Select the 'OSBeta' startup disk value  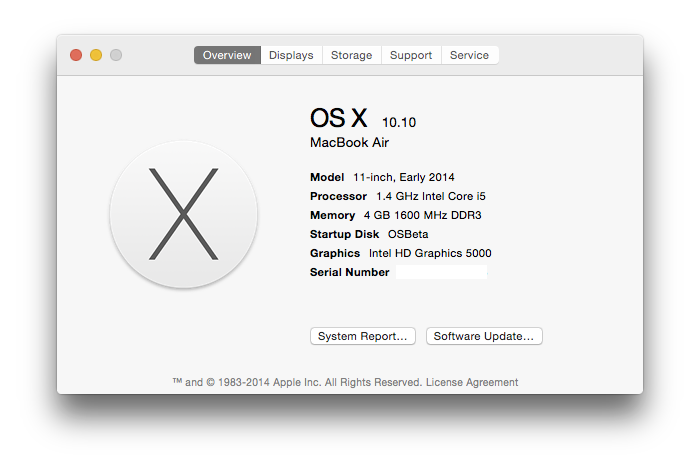click(408, 234)
